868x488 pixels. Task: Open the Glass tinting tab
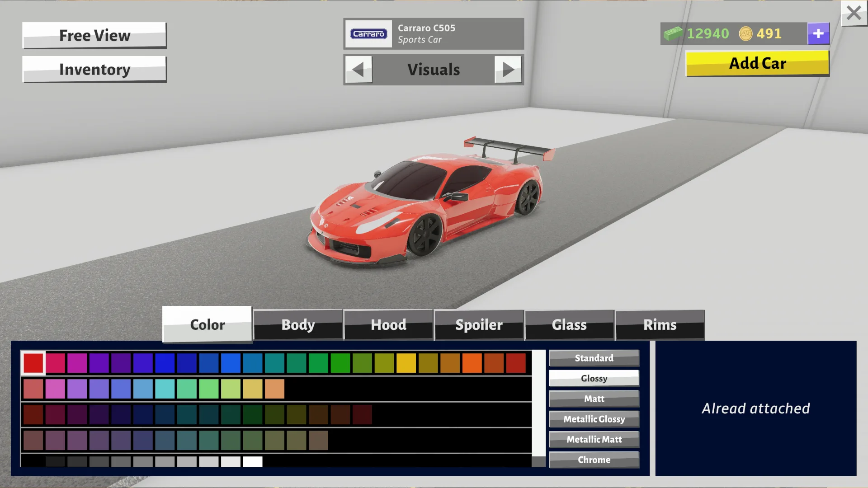point(569,324)
